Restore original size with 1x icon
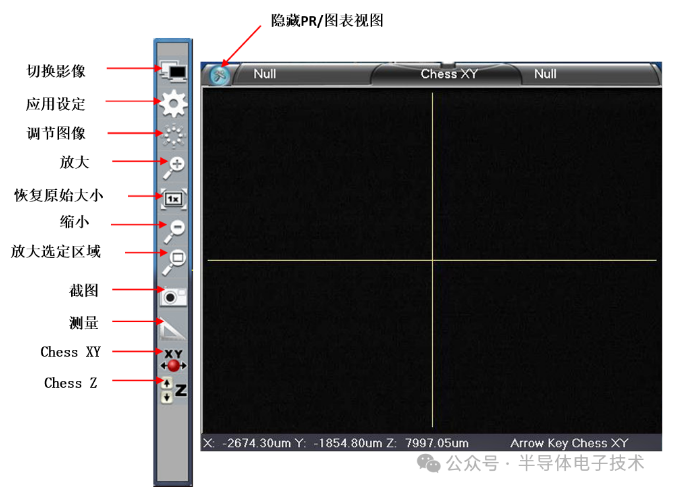The height and width of the screenshot is (490, 673). pos(173,199)
